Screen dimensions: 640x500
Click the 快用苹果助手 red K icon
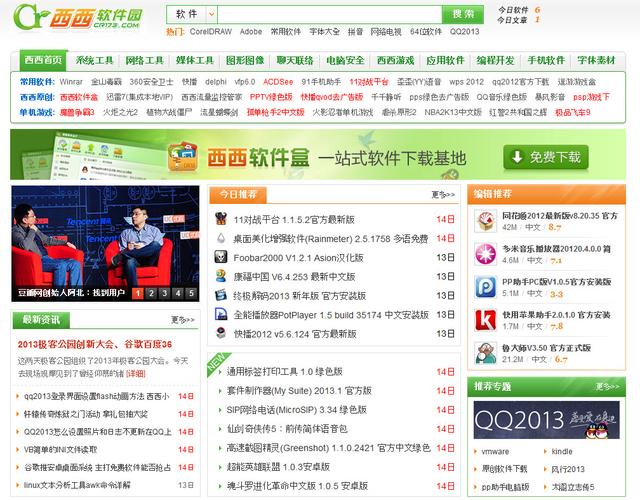pos(484,320)
